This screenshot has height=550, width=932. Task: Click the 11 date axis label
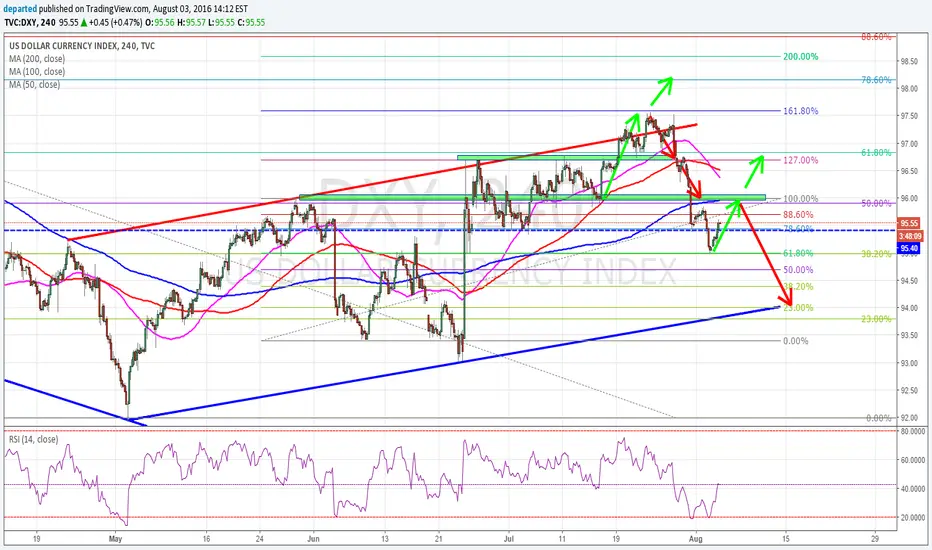(x=562, y=539)
